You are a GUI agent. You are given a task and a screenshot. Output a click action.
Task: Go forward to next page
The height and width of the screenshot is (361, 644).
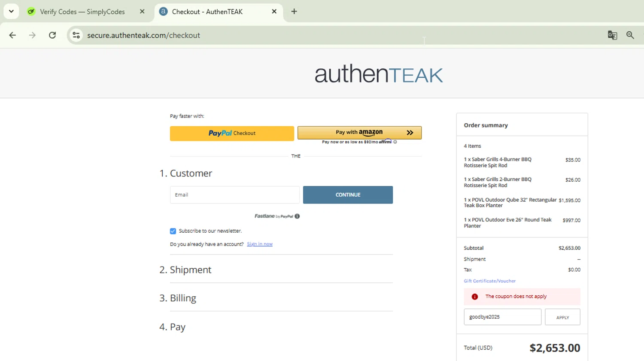point(32,35)
